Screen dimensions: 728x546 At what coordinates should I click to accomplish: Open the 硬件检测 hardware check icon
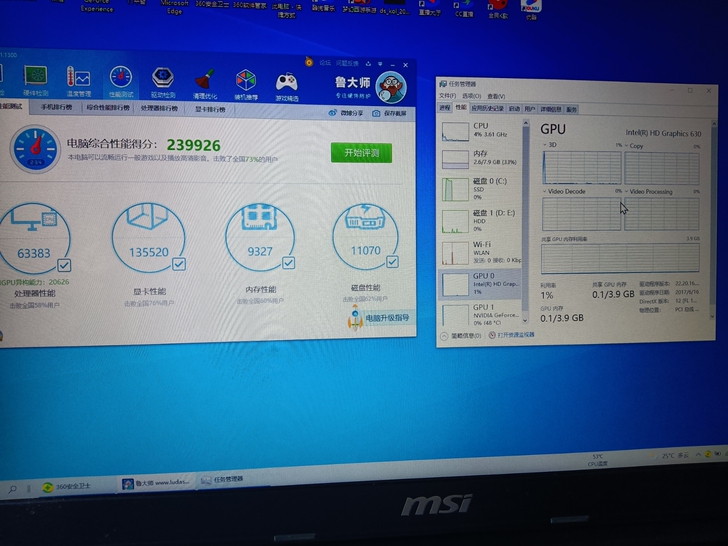pyautogui.click(x=36, y=77)
